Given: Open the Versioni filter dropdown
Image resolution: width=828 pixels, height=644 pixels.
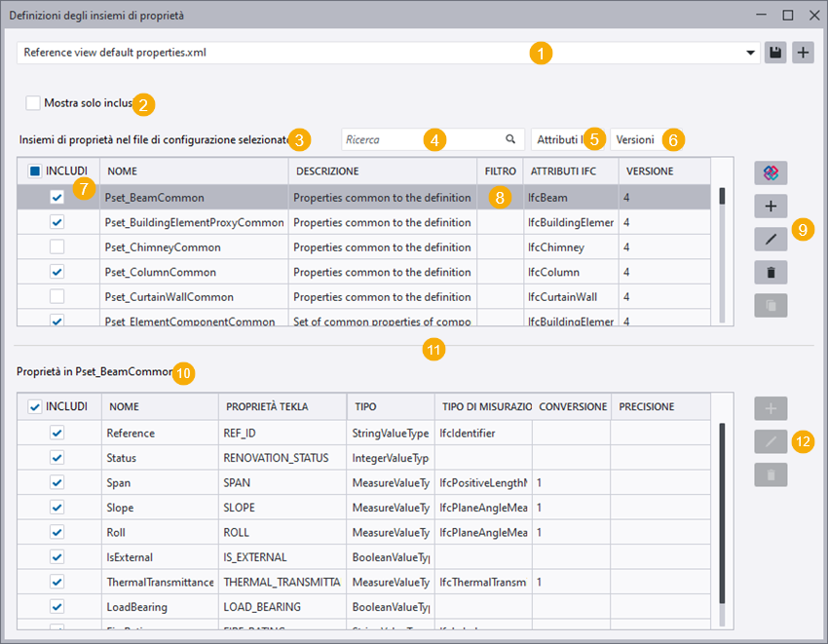Looking at the screenshot, I should (x=635, y=139).
